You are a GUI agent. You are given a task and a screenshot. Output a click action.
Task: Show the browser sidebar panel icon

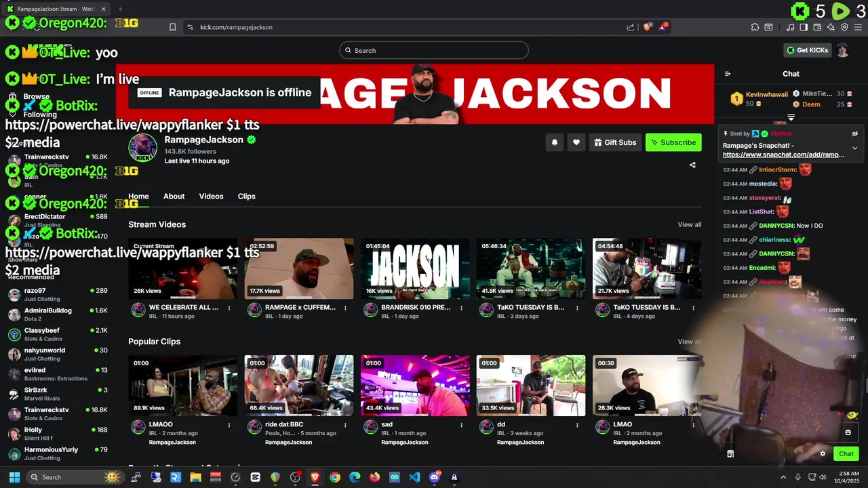coord(804,27)
